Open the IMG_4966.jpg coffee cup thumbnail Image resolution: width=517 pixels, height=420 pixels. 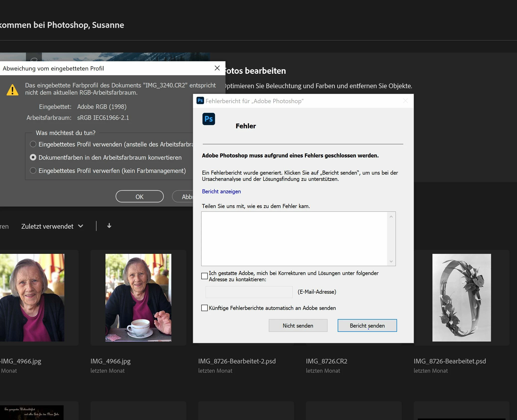138,297
